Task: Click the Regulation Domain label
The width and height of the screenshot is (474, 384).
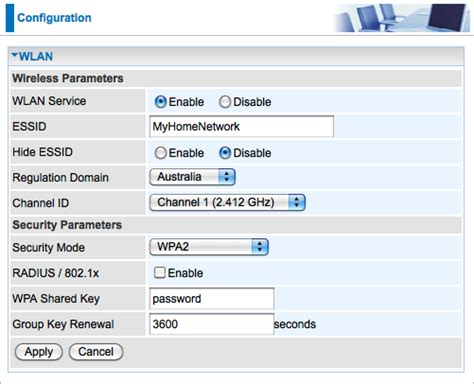Action: (60, 178)
